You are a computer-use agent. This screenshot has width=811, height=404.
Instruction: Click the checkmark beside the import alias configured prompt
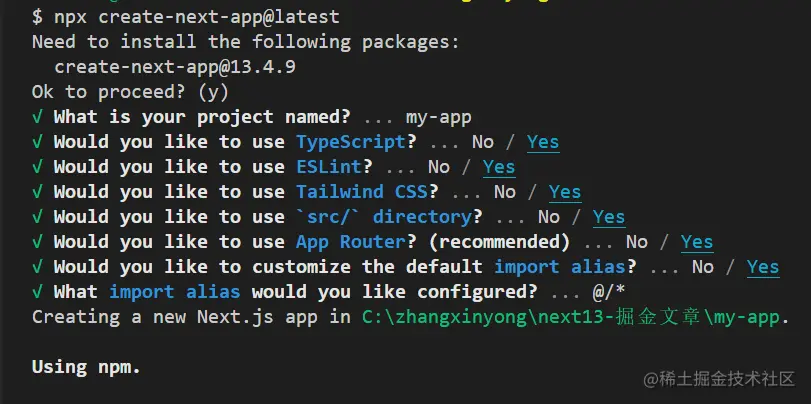click(37, 292)
